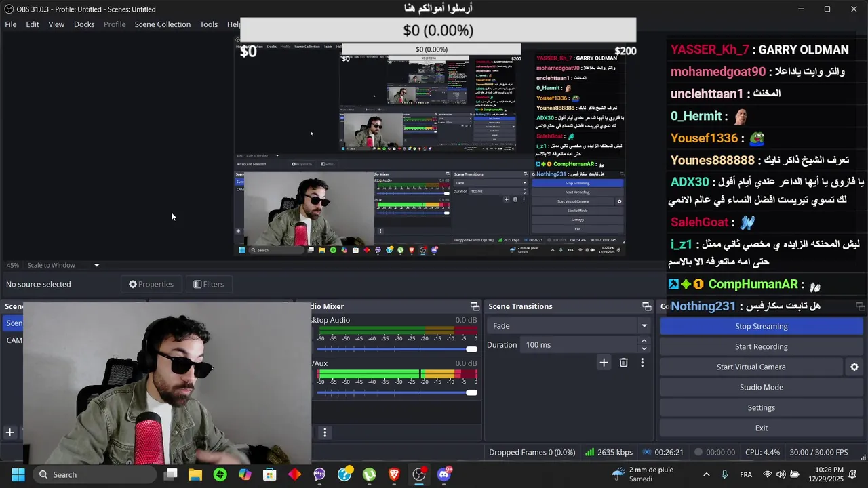Switch to OBS Studio taskbar icon
This screenshot has height=488, width=868.
point(419,474)
